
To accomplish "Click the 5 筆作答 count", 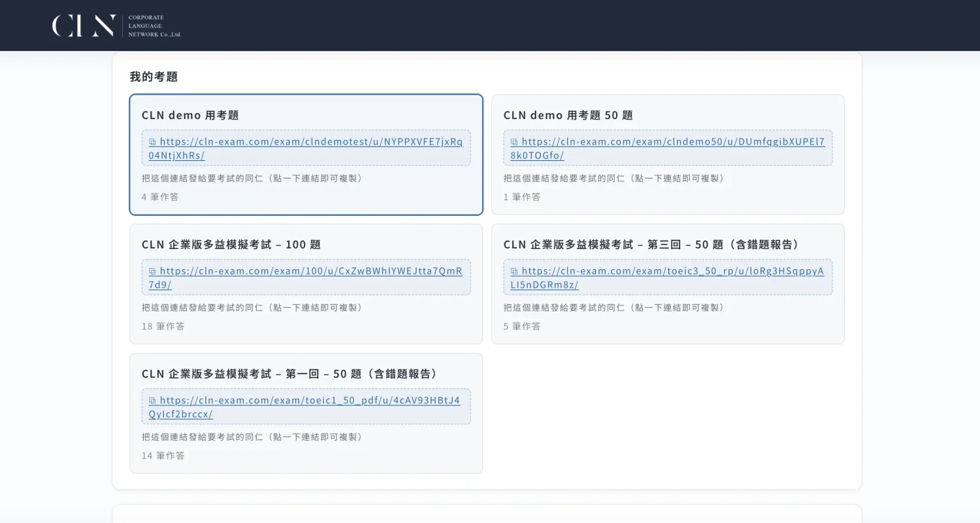I will pos(522,326).
